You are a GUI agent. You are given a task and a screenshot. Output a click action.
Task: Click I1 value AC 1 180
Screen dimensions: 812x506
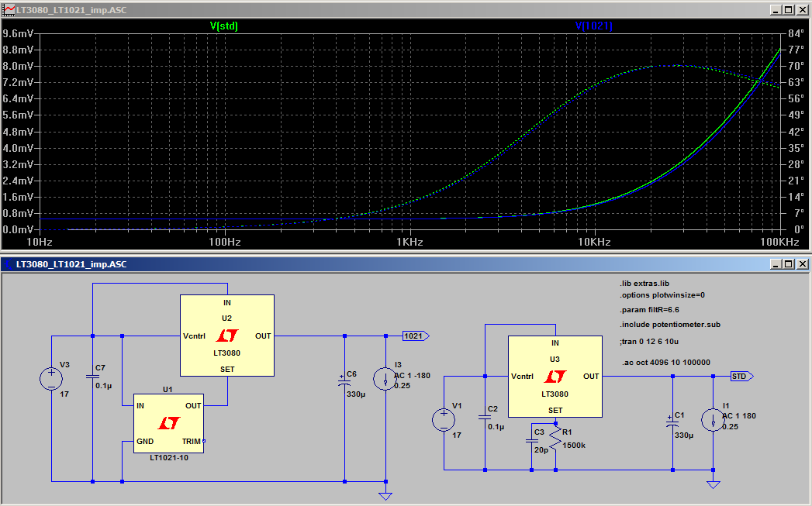[x=739, y=415]
